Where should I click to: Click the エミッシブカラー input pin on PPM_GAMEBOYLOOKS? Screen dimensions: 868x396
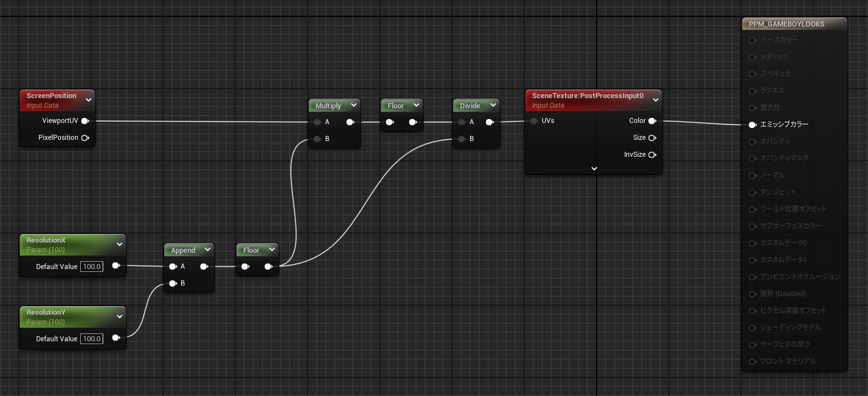tap(752, 125)
